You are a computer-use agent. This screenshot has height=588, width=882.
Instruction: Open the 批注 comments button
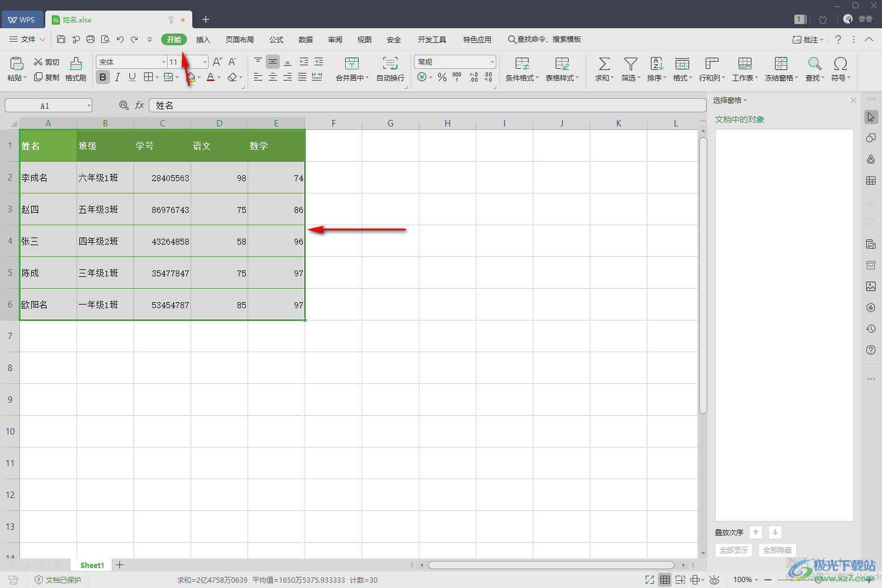click(x=808, y=39)
